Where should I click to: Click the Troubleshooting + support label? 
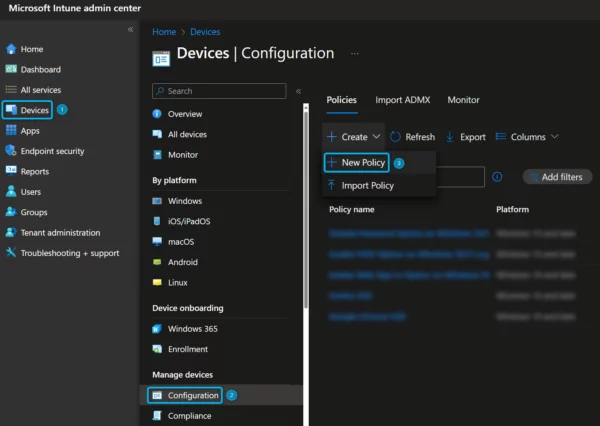(x=70, y=253)
